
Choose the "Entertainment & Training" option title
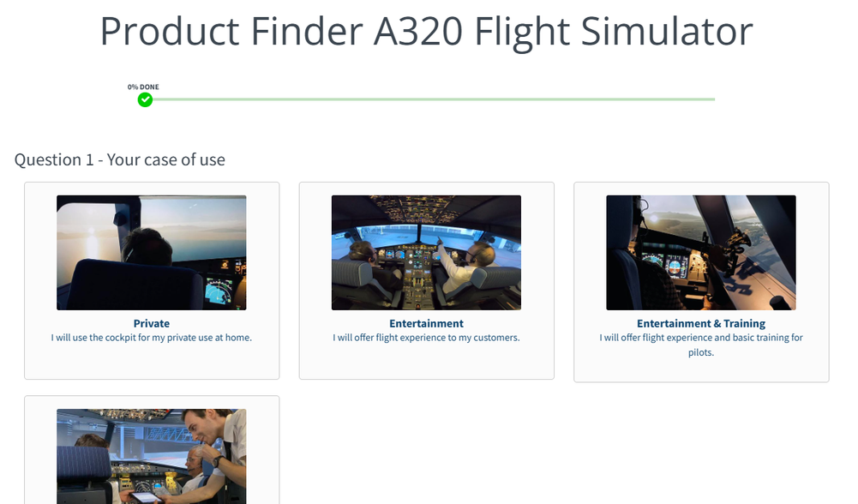tap(700, 324)
